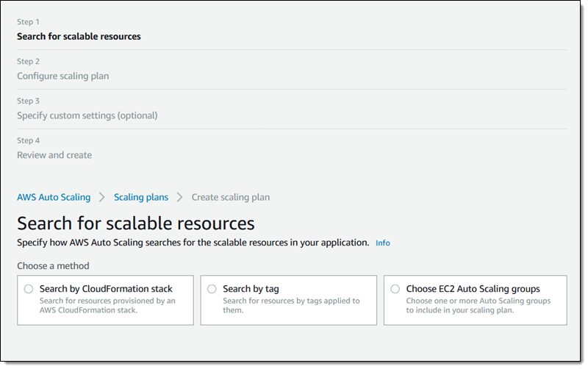The height and width of the screenshot is (369, 588).
Task: Click the Create scaling plan breadcrumb text
Action: [x=230, y=197]
